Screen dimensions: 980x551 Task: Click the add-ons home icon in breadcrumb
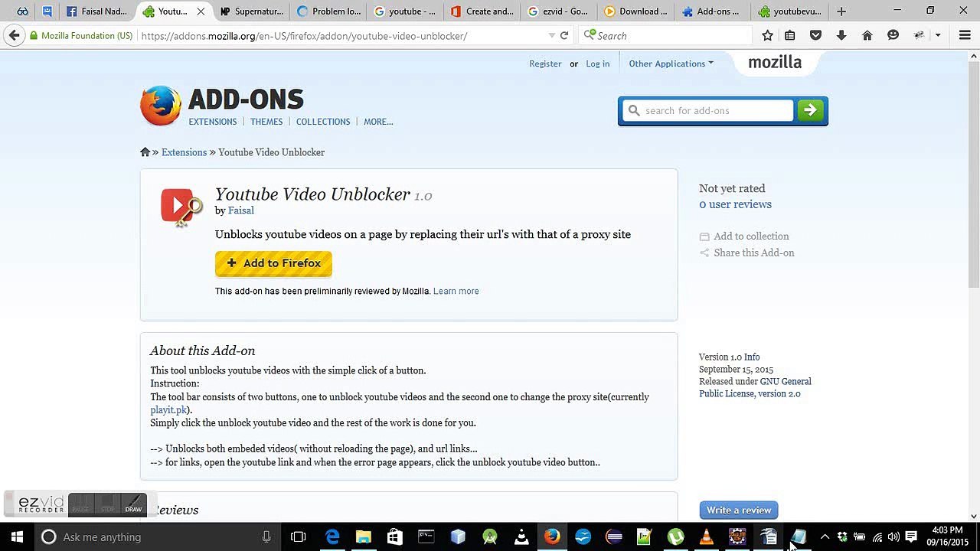point(145,152)
